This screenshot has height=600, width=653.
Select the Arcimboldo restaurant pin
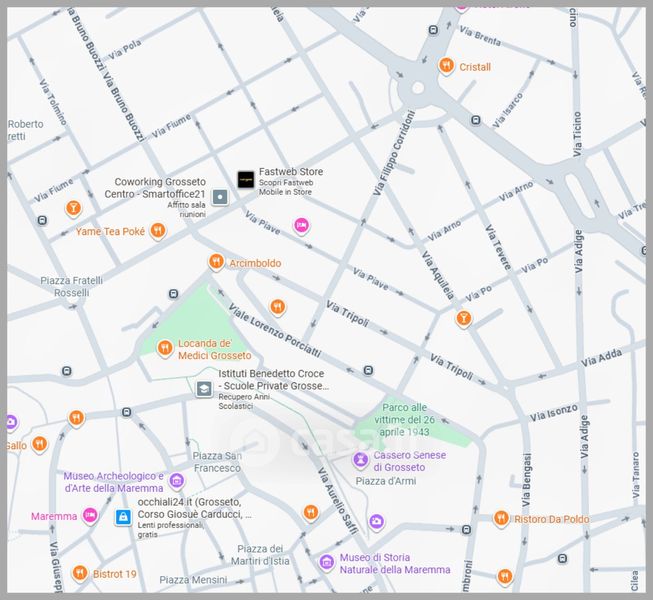[215, 262]
